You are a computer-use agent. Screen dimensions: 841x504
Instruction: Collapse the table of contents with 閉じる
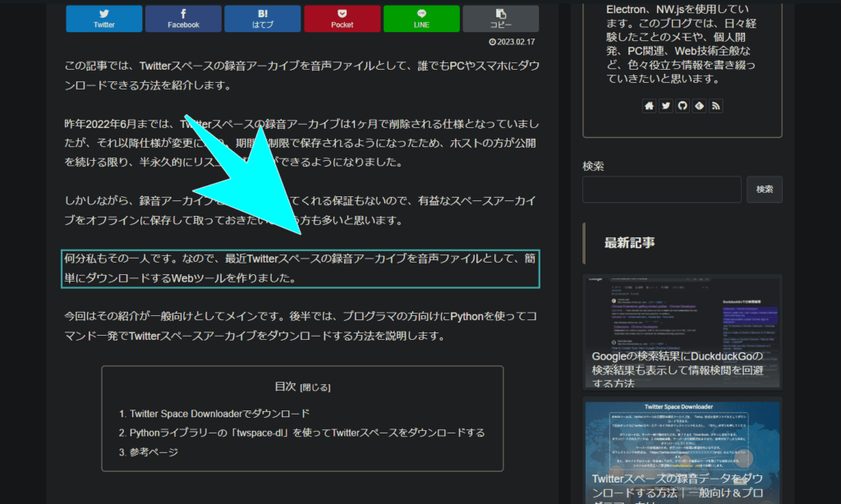tap(315, 387)
